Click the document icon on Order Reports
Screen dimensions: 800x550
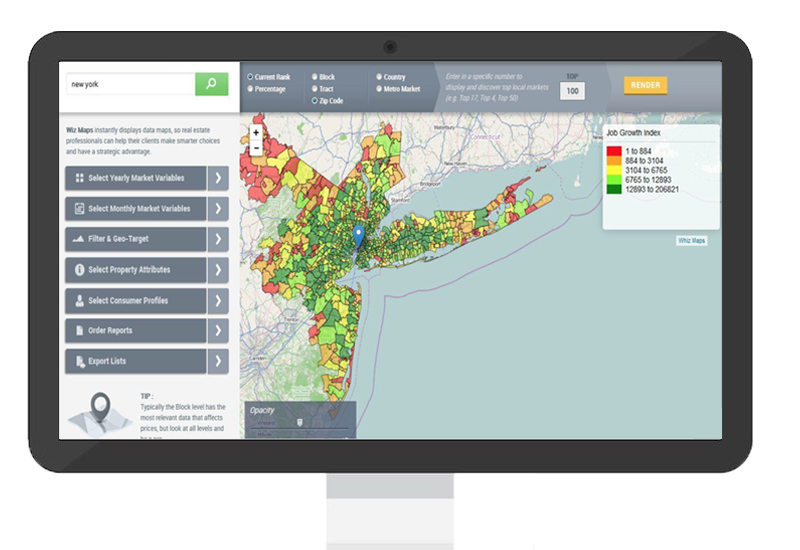(80, 331)
